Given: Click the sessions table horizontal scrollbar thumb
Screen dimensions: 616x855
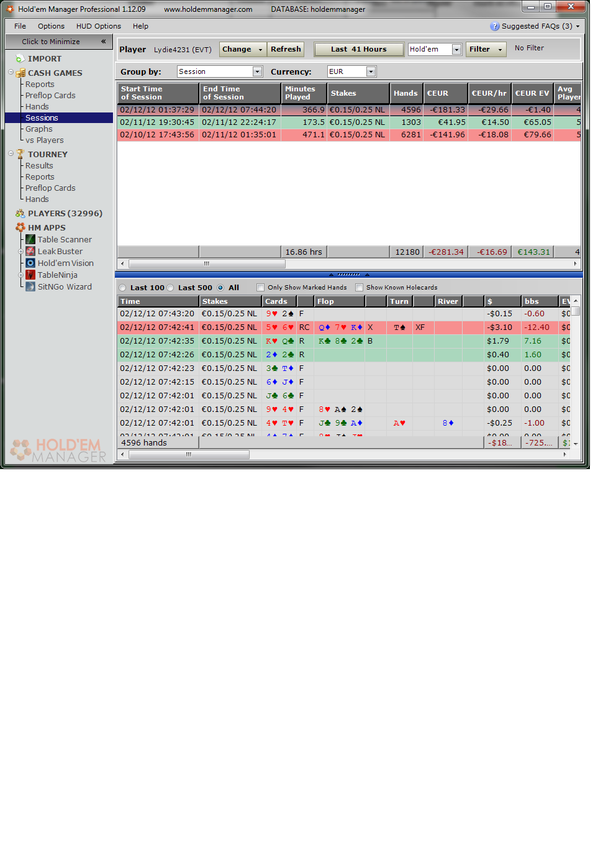Looking at the screenshot, I should (207, 263).
